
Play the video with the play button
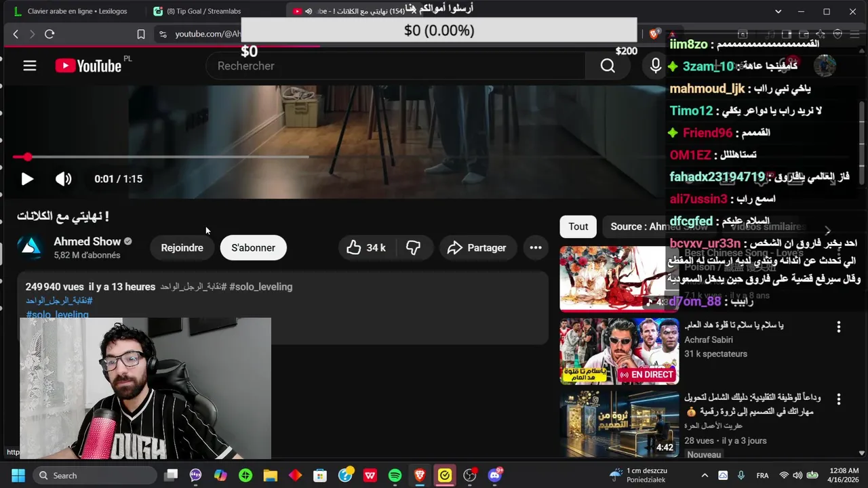[27, 179]
